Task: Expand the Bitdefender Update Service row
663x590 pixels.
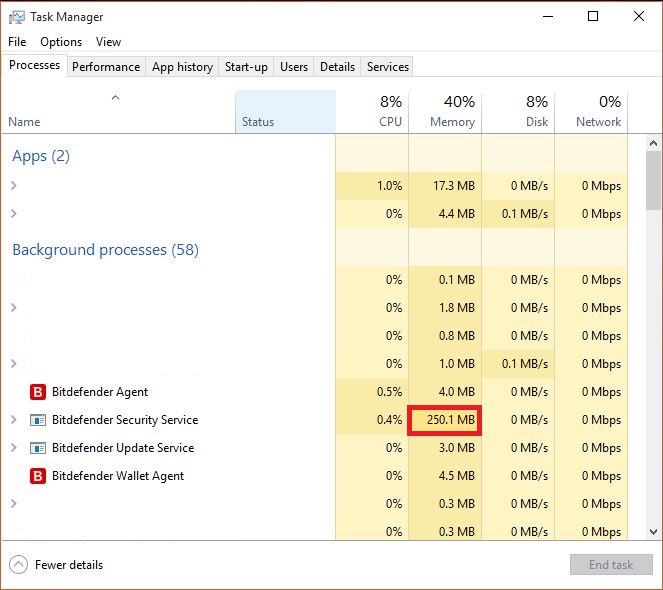Action: point(13,448)
